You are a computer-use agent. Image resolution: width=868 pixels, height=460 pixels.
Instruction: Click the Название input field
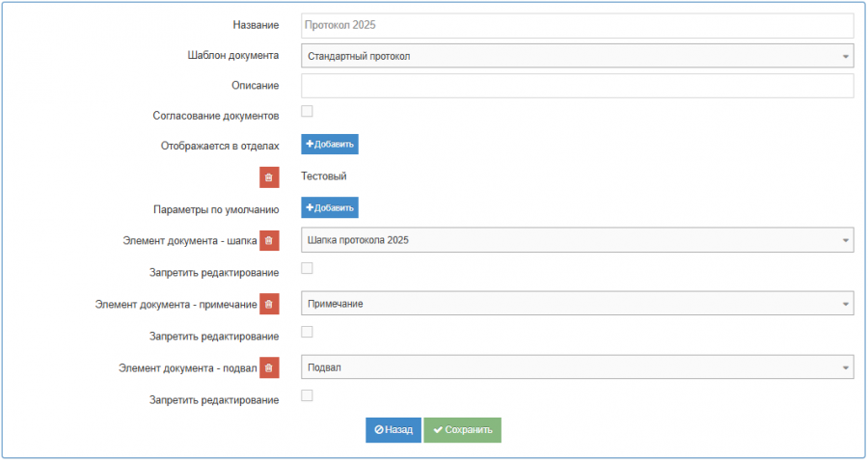577,25
